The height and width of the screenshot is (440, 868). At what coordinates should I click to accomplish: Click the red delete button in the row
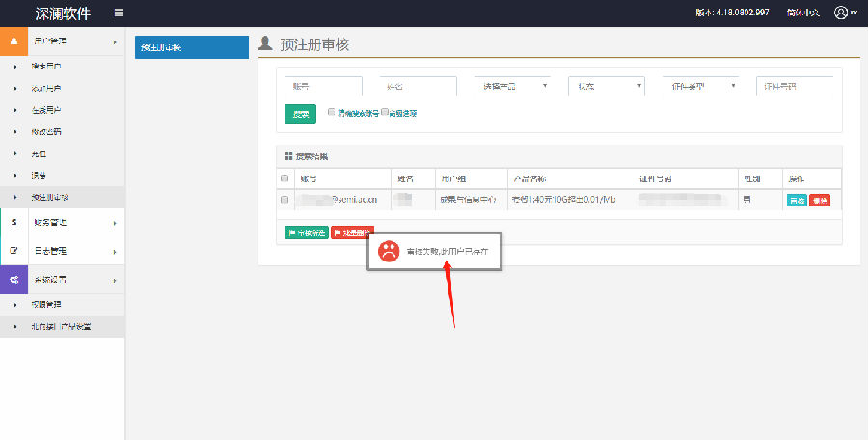[x=820, y=200]
